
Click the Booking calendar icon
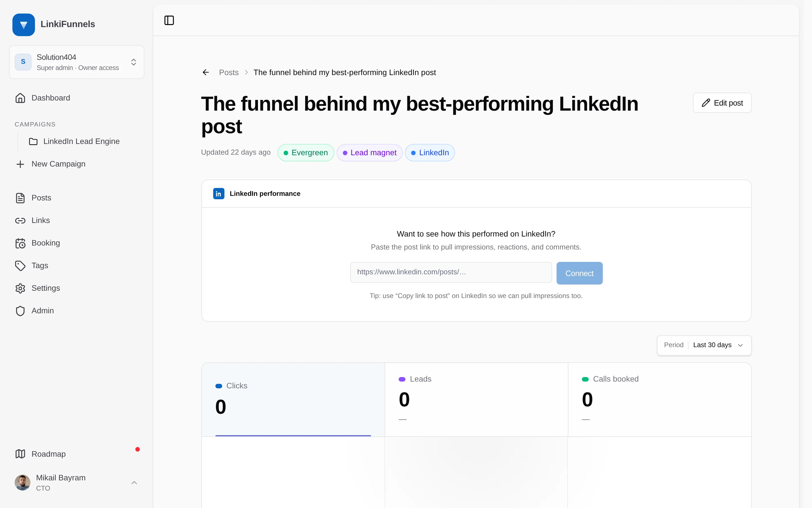pyautogui.click(x=20, y=243)
